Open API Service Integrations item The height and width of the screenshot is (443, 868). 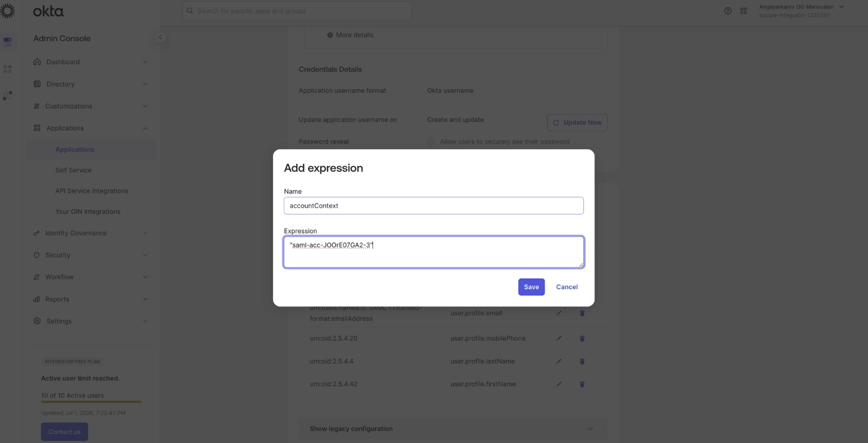pyautogui.click(x=92, y=191)
